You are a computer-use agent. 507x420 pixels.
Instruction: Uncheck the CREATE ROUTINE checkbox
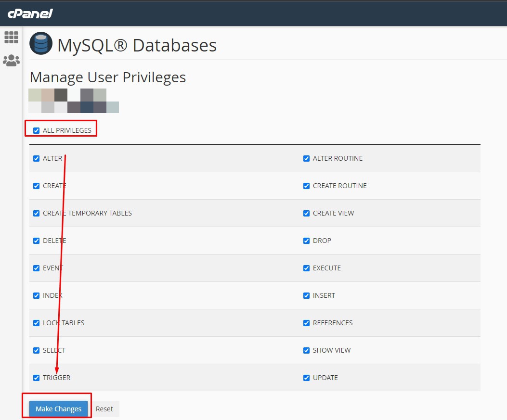[306, 186]
